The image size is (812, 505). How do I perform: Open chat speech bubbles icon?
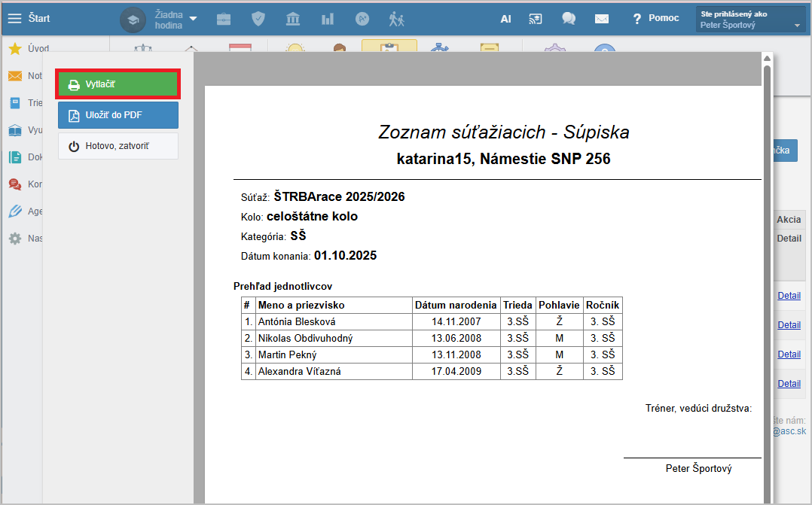[x=569, y=19]
